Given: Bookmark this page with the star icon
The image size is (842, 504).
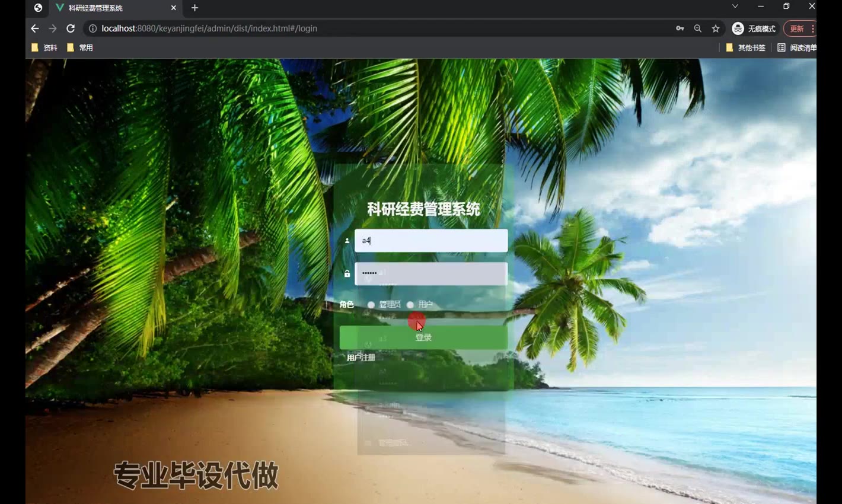Looking at the screenshot, I should click(716, 28).
